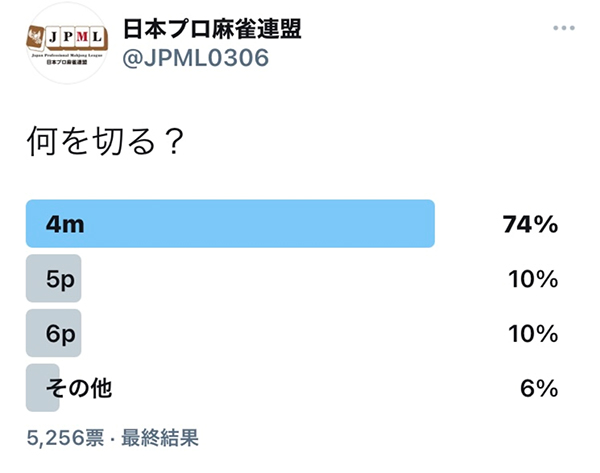The height and width of the screenshot is (473, 600).
Task: Click the 最終結果 final results label
Action: point(160,437)
